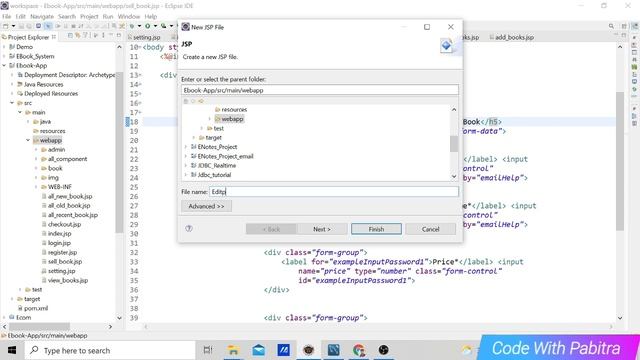Open the Navigate menu
The image size is (640, 360).
pos(42,16)
